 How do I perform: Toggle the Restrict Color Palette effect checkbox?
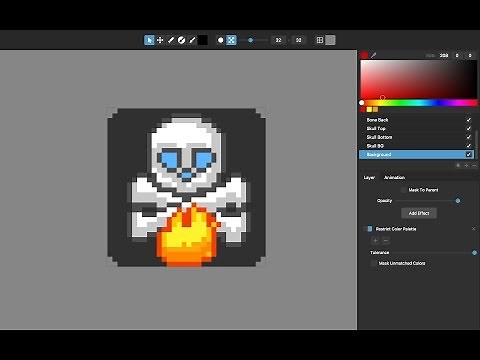(x=369, y=229)
